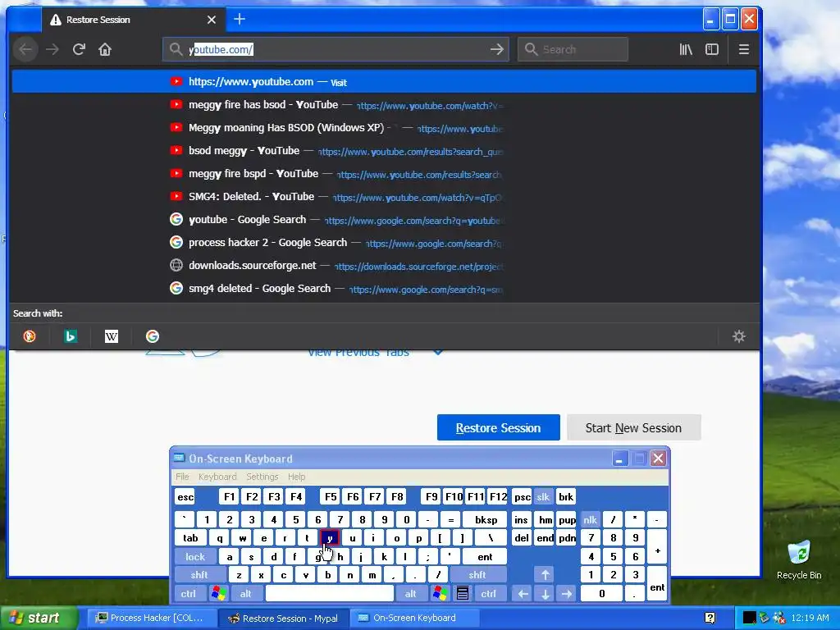Click the browser reload button

pyautogui.click(x=79, y=49)
